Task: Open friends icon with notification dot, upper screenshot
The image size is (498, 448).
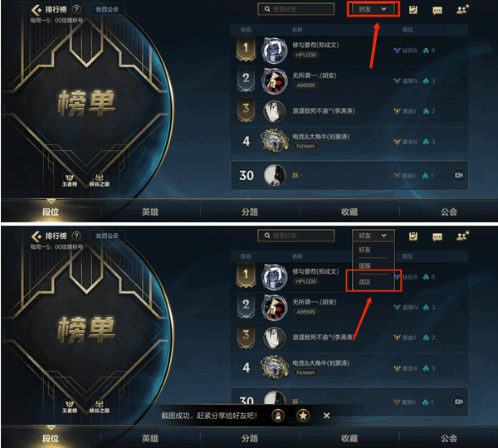Action: point(462,10)
